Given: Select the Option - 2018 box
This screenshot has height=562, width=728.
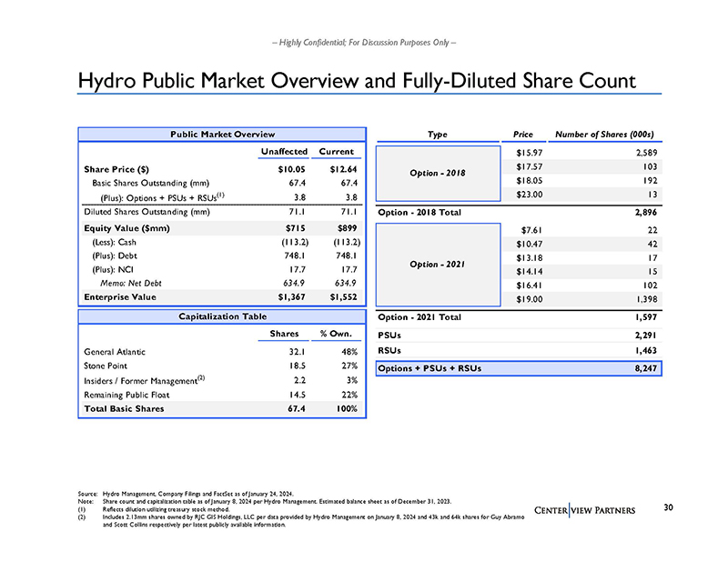Looking at the screenshot, I should 434,171.
